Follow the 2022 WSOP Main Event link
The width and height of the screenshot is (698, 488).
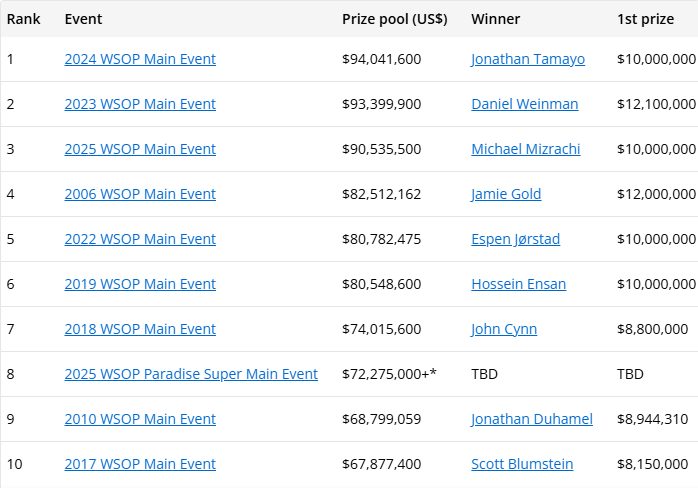coord(140,239)
